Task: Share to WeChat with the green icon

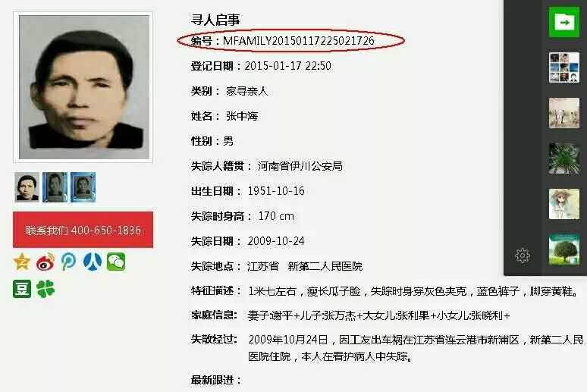Action: coord(116,262)
